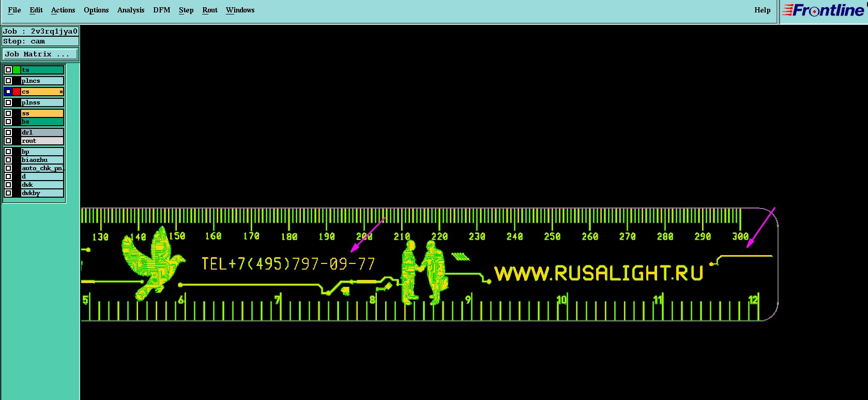Image resolution: width=868 pixels, height=400 pixels.
Task: Select the bs layer name
Action: [42, 122]
